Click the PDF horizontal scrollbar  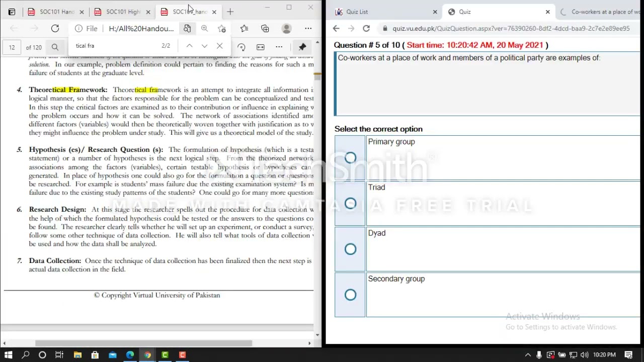143,343
